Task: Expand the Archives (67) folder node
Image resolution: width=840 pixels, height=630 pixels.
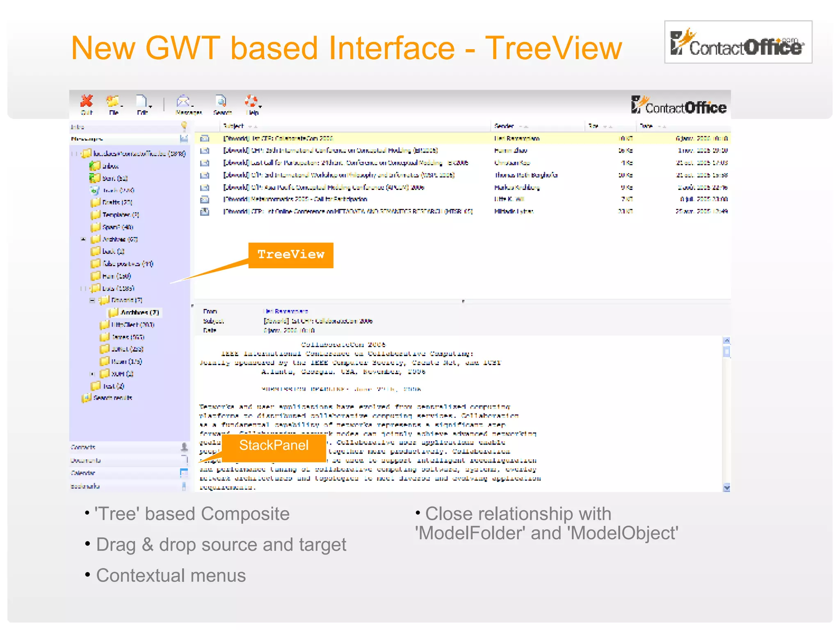Action: tap(84, 239)
